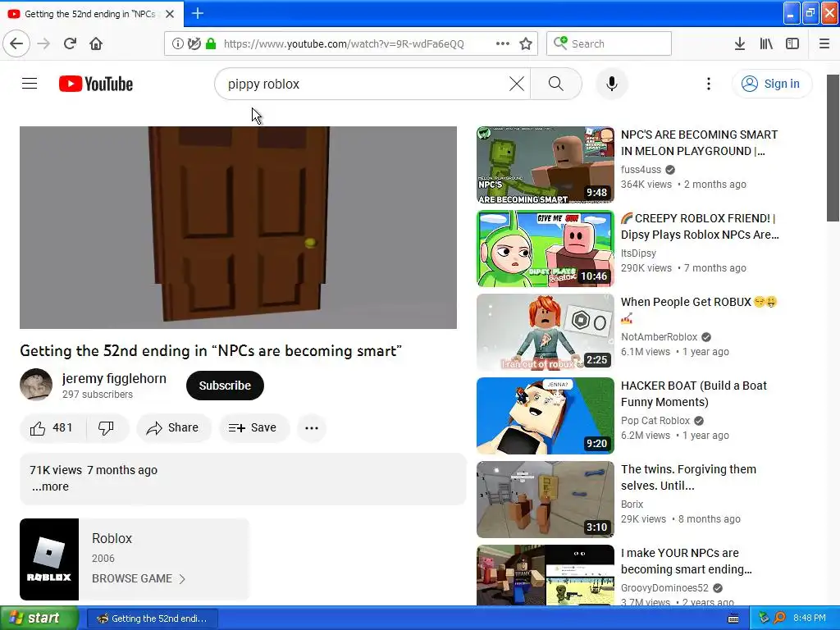This screenshot has width=840, height=630.
Task: Open tracking protection shield icon
Action: click(194, 43)
